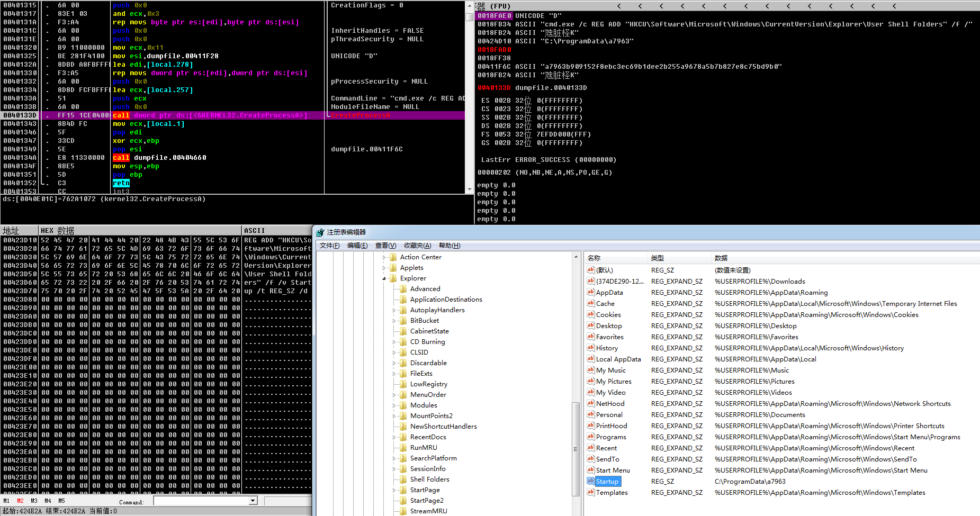The width and height of the screenshot is (980, 516).
Task: Open the 编辑(E) menu in Registry Editor
Action: point(357,246)
